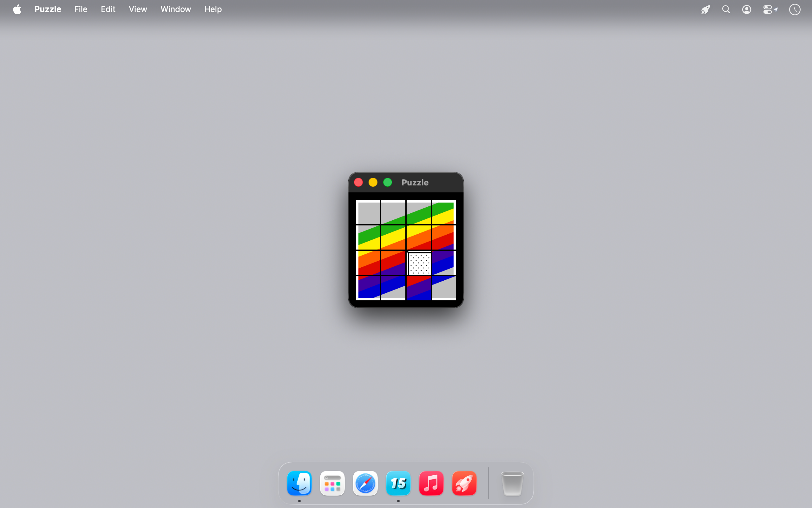
Task: Minimize the Puzzle window with the yellow button
Action: pos(373,183)
